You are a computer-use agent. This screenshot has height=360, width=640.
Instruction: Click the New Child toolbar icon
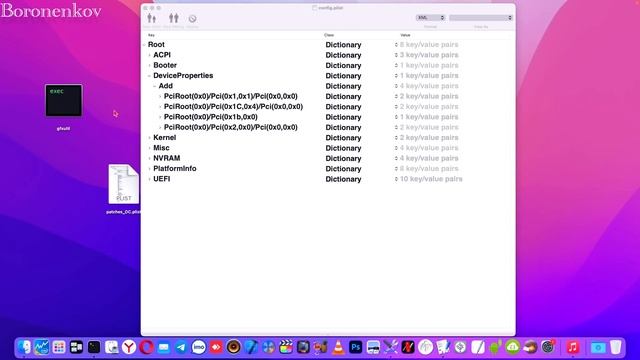(151, 18)
